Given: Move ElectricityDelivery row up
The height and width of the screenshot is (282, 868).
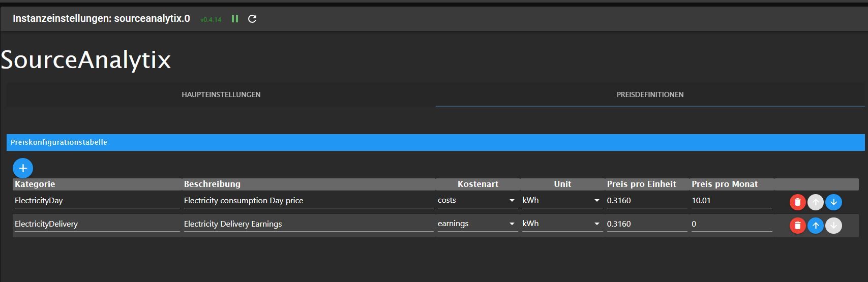Looking at the screenshot, I should (x=816, y=226).
